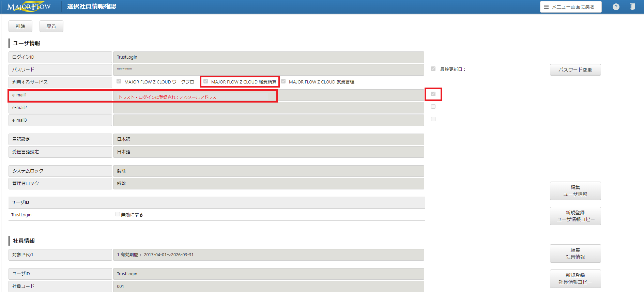Screen dimensions: 644x293
Task: Click the 管理者ロック label cell
Action: pos(60,184)
